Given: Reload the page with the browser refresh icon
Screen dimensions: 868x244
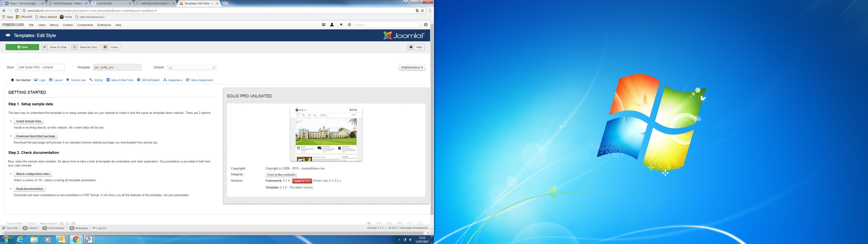Looking at the screenshot, I should pos(17,10).
